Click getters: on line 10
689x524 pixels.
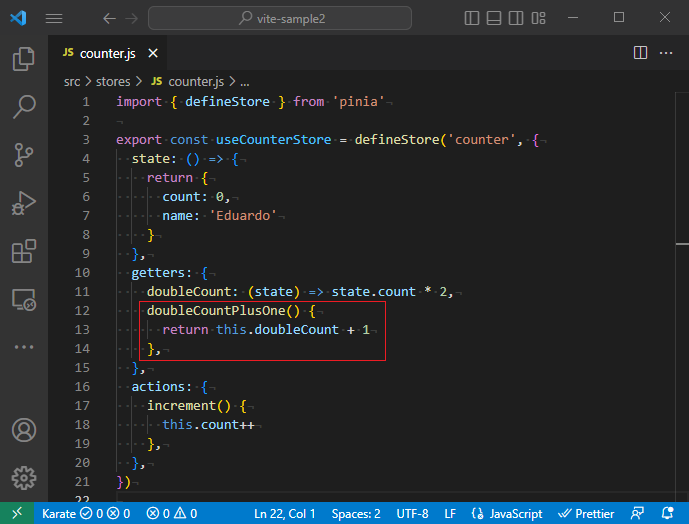(161, 273)
